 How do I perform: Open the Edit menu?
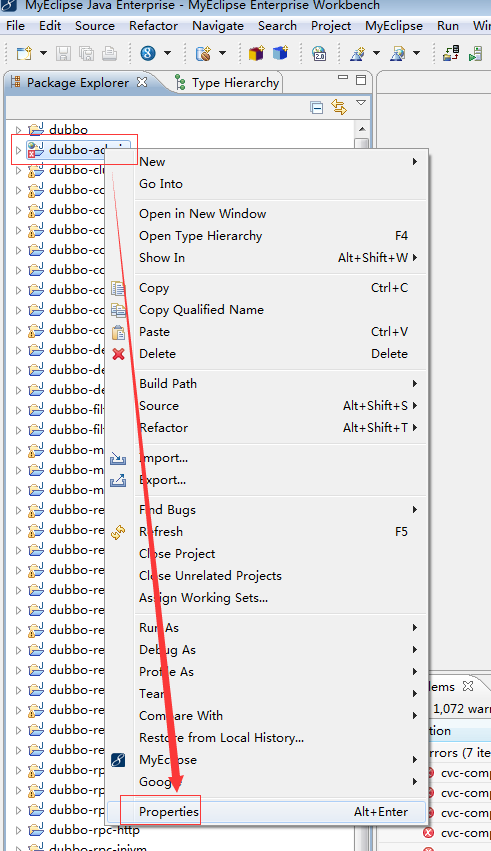pos(50,26)
